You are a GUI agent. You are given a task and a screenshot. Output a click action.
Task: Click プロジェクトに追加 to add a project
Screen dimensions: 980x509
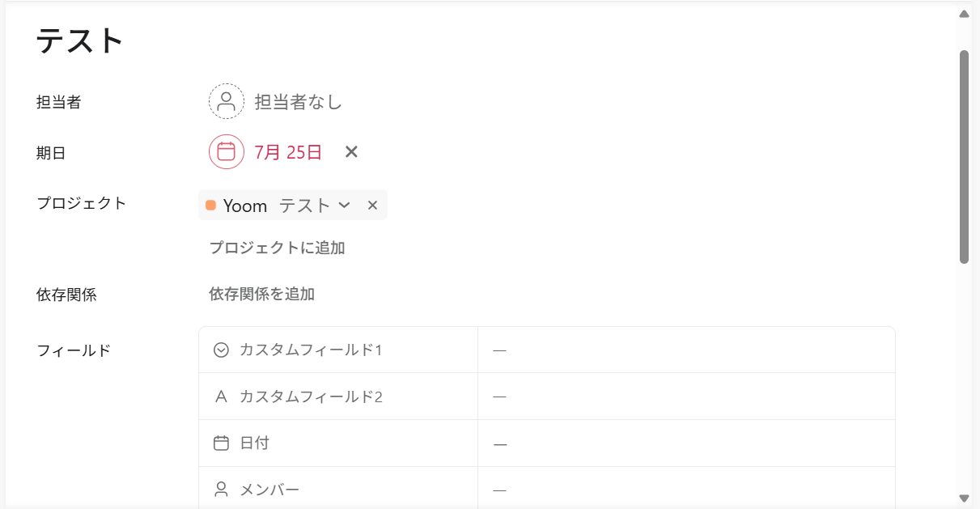tap(277, 248)
